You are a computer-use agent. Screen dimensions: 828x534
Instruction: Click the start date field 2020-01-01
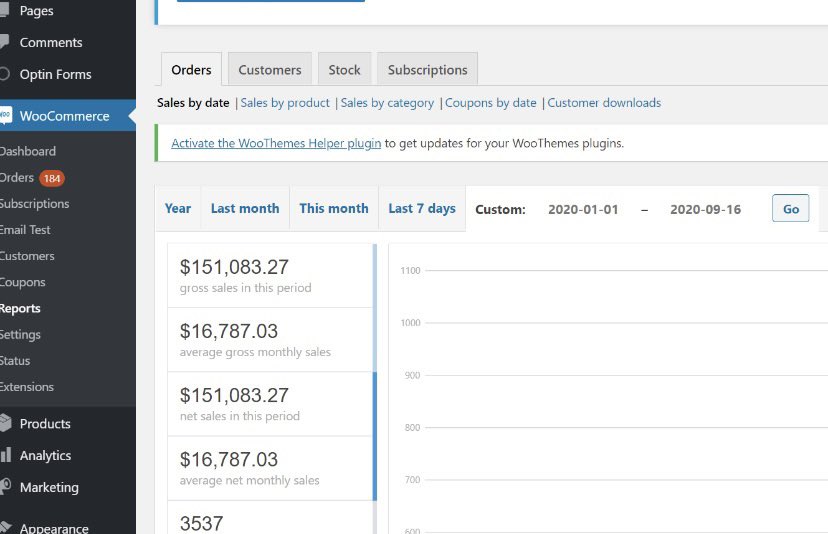click(x=583, y=209)
